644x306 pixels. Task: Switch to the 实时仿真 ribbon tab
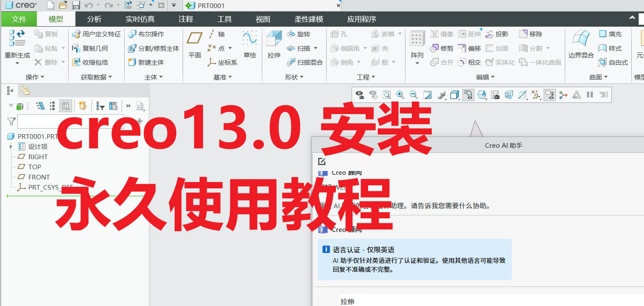(140, 19)
